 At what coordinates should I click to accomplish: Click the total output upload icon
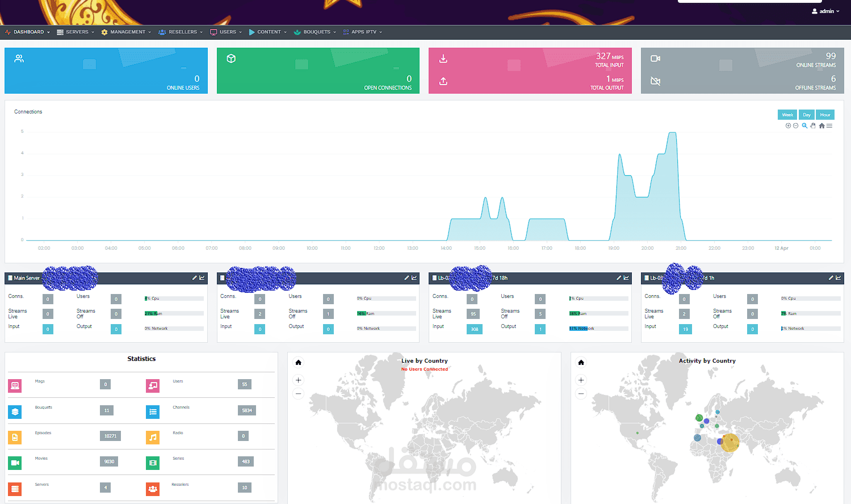(x=443, y=81)
